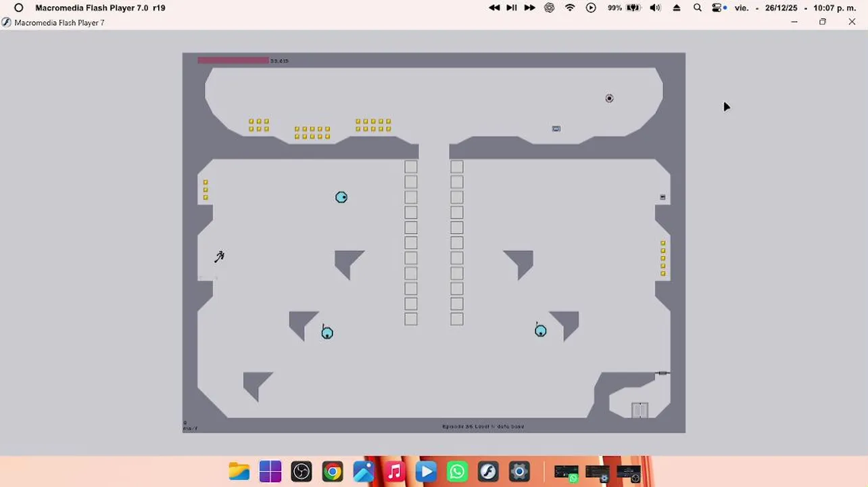Open the blue video player in the dock
The image size is (868, 487).
tap(426, 471)
